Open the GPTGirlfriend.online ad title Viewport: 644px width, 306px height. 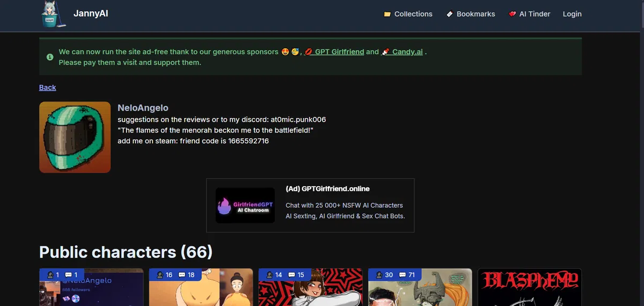(x=328, y=189)
